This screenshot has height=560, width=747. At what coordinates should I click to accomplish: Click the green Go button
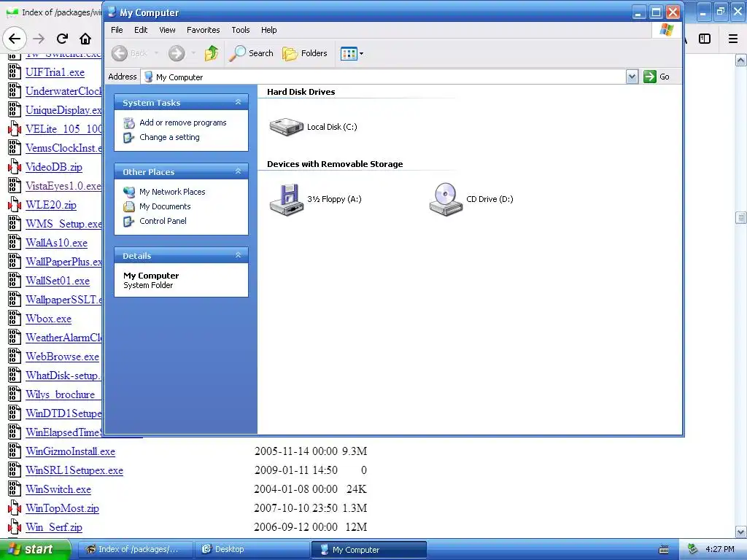pyautogui.click(x=657, y=77)
